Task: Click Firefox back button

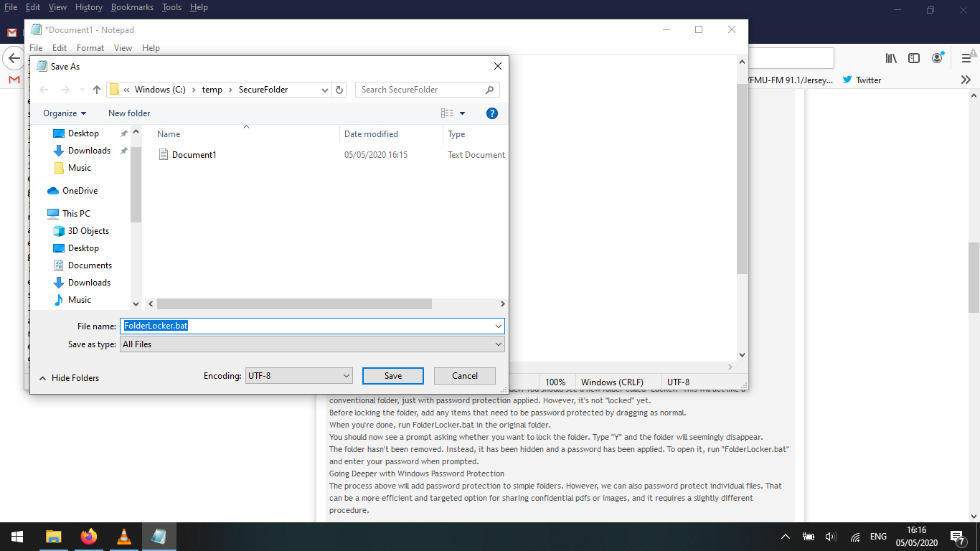Action: (x=13, y=58)
